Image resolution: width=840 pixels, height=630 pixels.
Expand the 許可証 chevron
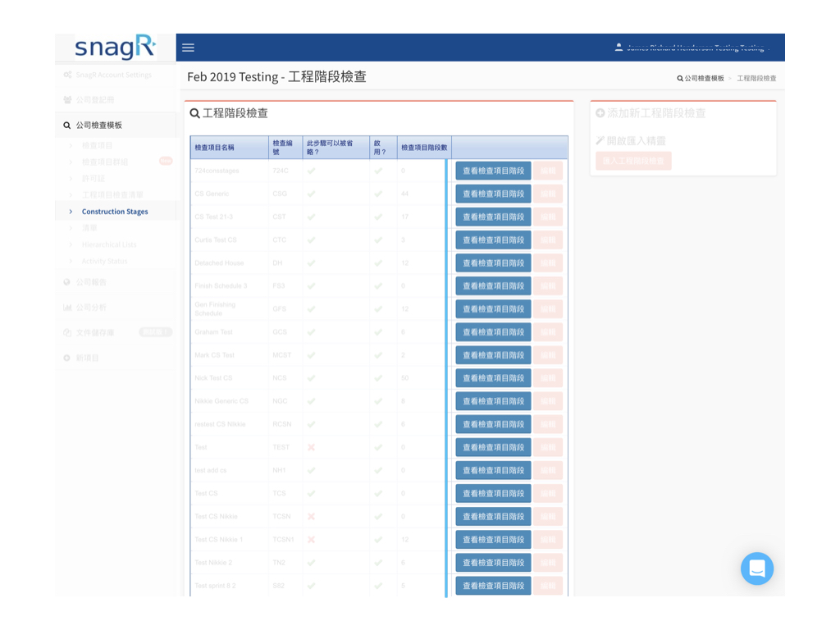point(71,178)
